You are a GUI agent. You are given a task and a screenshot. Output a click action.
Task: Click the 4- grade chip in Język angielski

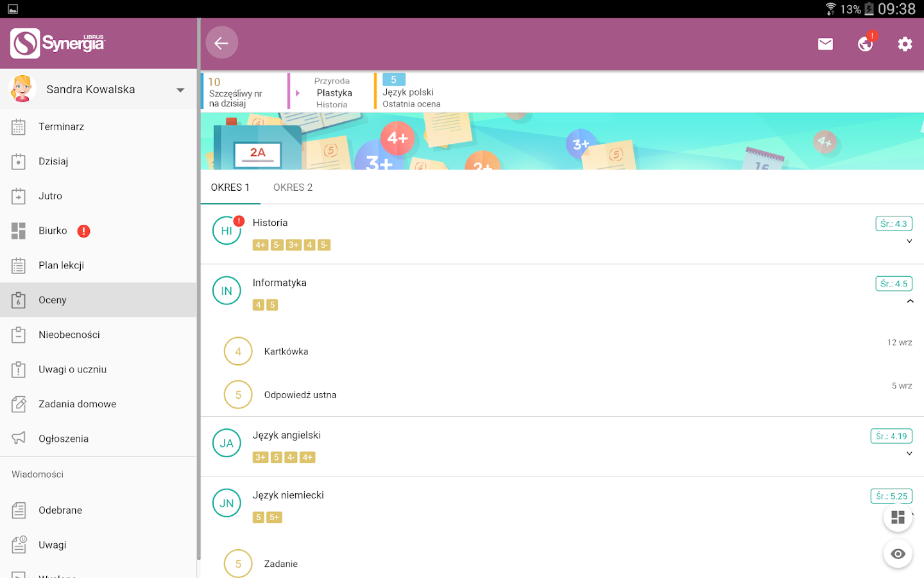click(291, 457)
